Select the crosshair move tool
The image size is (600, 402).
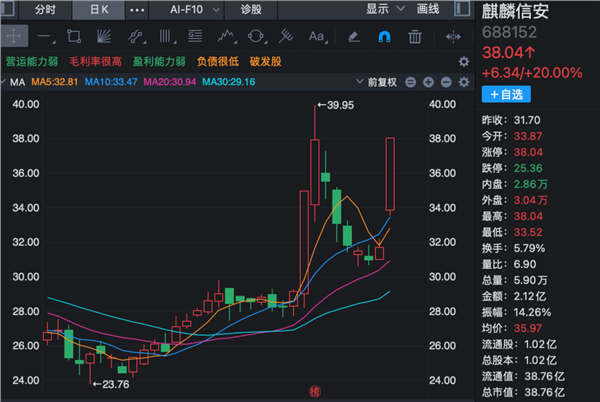click(14, 36)
